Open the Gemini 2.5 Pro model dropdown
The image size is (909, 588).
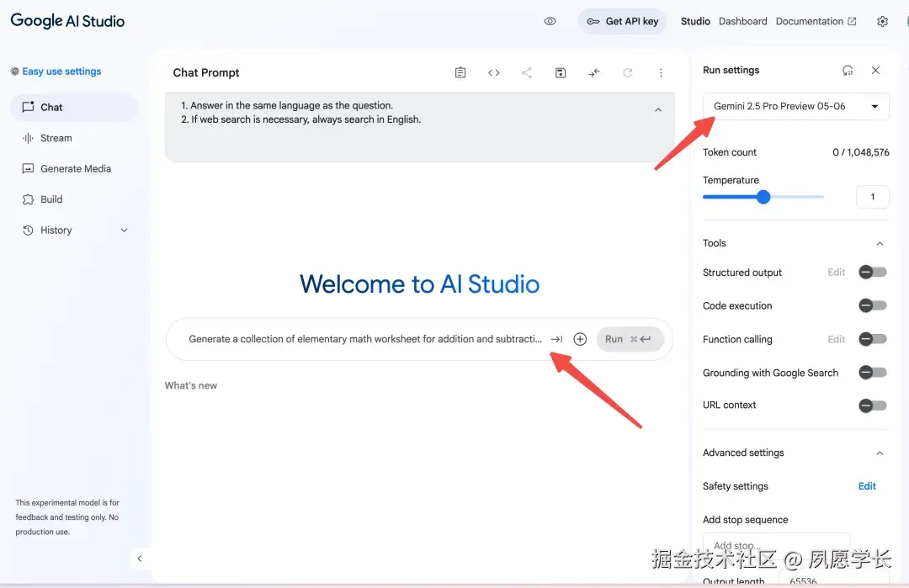[x=796, y=106]
